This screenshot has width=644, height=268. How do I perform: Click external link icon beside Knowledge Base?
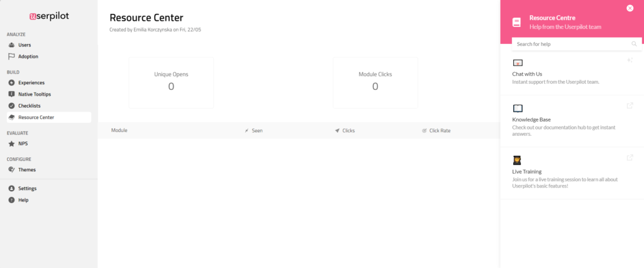tap(630, 106)
